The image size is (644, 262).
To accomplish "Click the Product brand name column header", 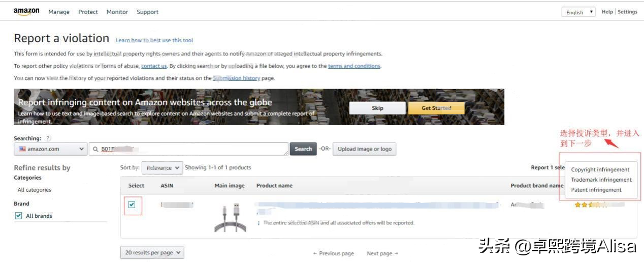I will [x=537, y=186].
